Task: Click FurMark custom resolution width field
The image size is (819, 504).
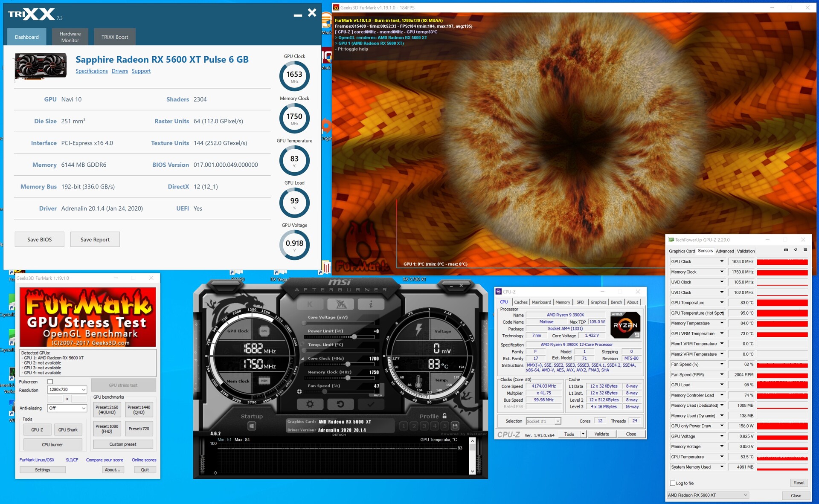Action: pyautogui.click(x=55, y=399)
